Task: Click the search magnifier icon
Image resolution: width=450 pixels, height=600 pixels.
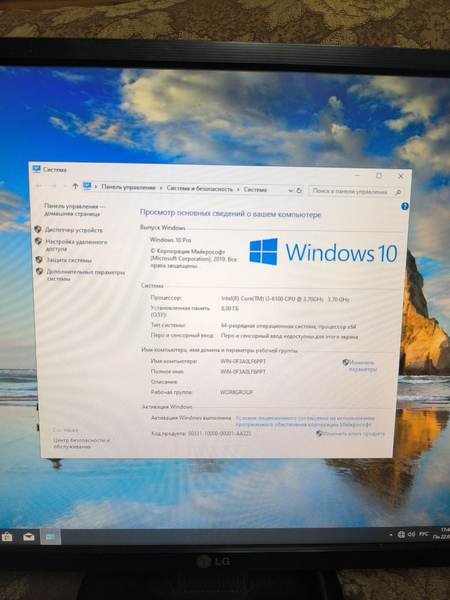Action: pyautogui.click(x=398, y=192)
